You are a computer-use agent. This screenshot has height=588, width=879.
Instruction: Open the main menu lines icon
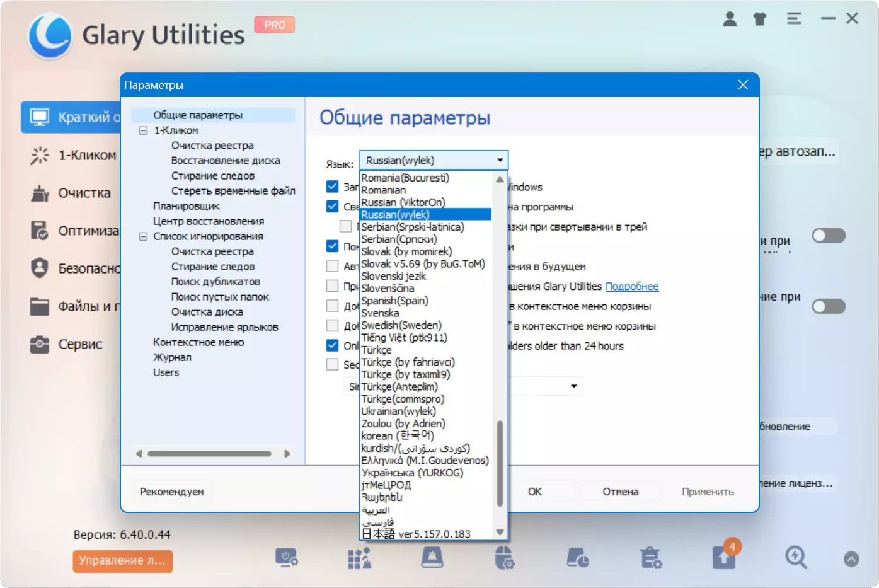(794, 19)
